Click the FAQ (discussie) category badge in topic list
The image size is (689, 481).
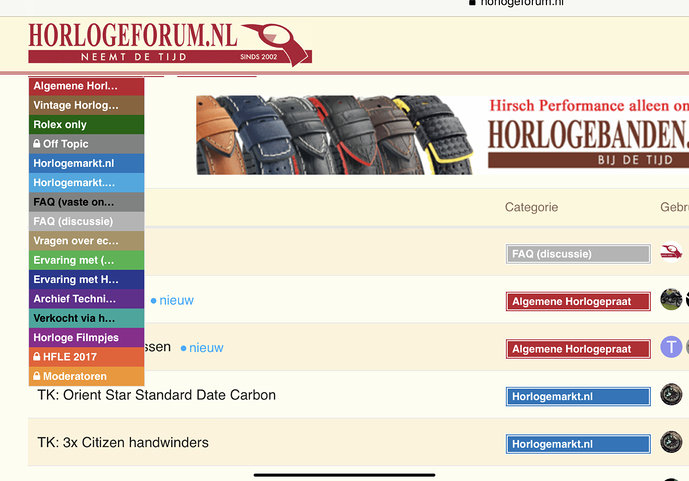click(578, 254)
